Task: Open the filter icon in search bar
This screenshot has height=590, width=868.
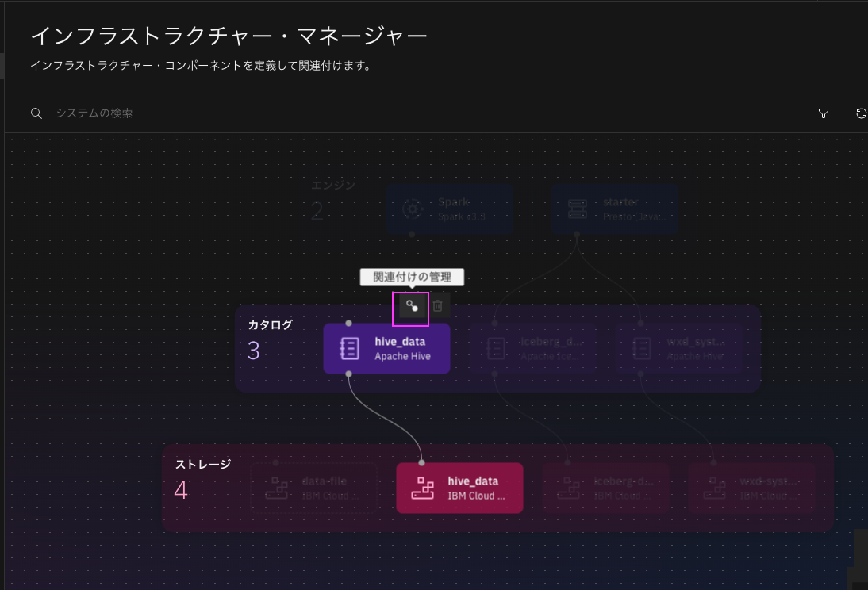Action: pyautogui.click(x=824, y=113)
